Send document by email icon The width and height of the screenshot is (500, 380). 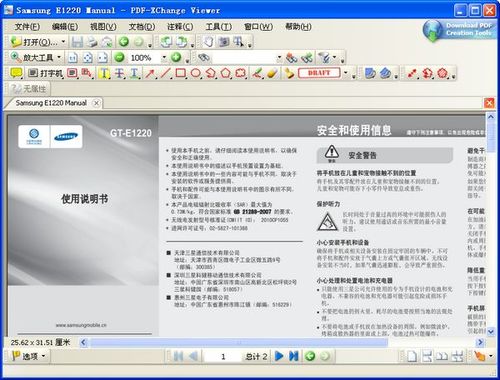click(x=107, y=42)
